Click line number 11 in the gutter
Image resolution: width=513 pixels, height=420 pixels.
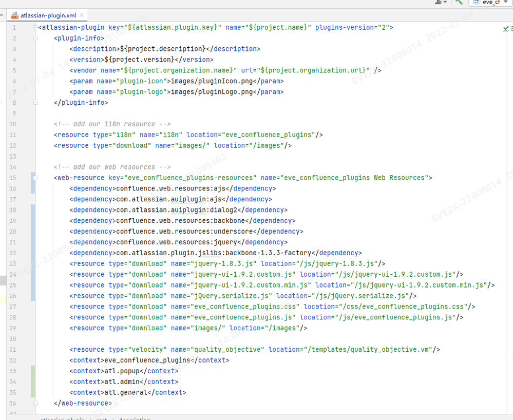point(13,135)
